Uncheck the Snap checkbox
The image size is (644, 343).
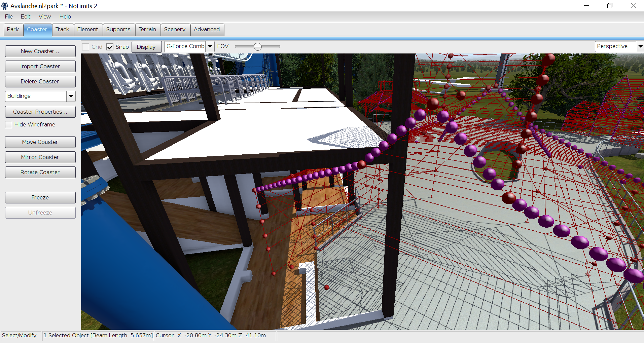click(110, 47)
